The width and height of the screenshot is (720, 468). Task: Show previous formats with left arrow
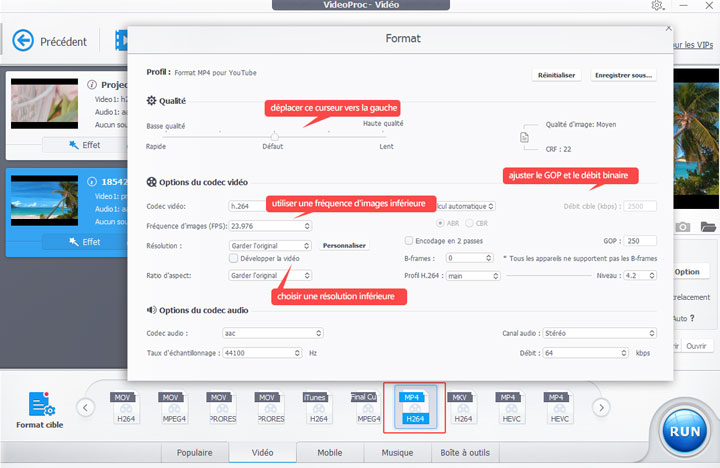[x=85, y=407]
